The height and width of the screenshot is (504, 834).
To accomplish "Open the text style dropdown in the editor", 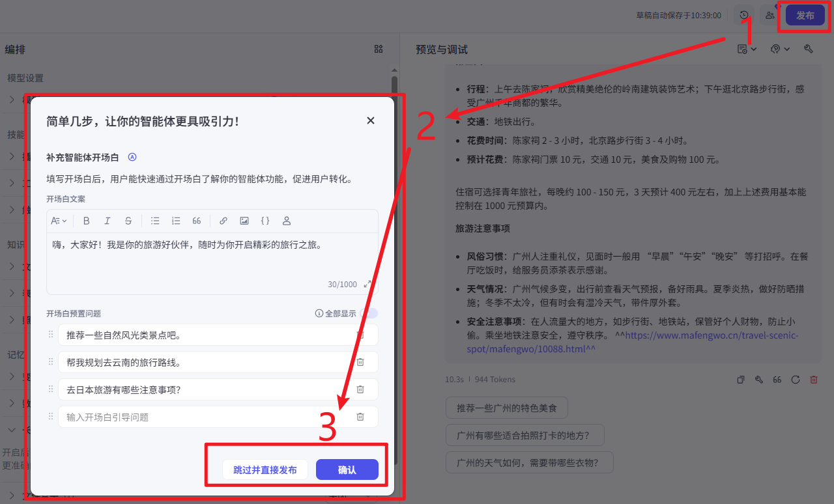I will point(59,221).
